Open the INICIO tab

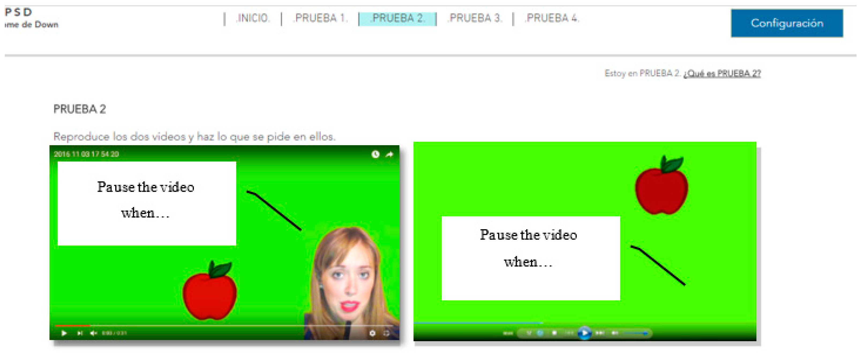coord(253,18)
